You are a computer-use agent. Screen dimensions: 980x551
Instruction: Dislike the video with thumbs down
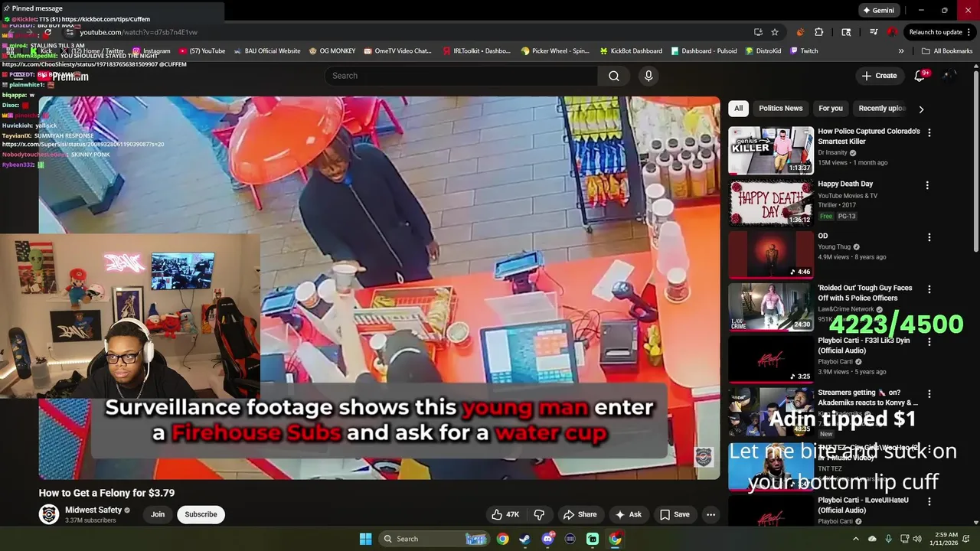tap(539, 514)
